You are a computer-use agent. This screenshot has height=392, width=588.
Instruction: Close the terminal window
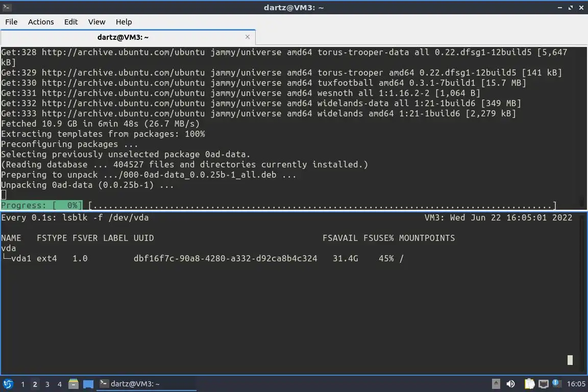point(582,8)
